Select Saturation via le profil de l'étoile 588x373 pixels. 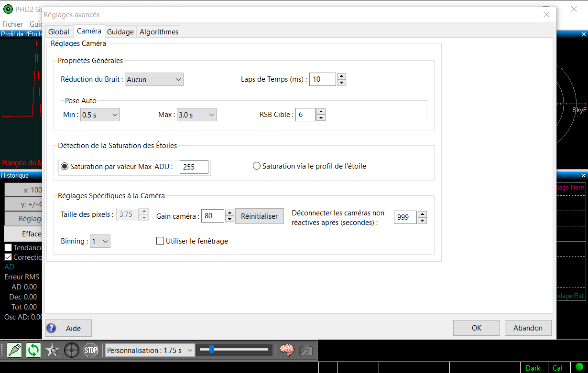[257, 166]
